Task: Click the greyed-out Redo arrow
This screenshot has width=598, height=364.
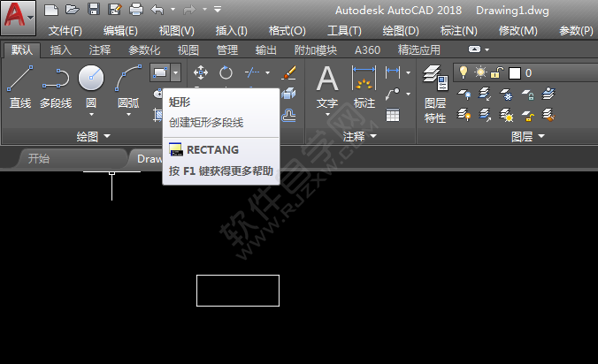Action: 189,10
